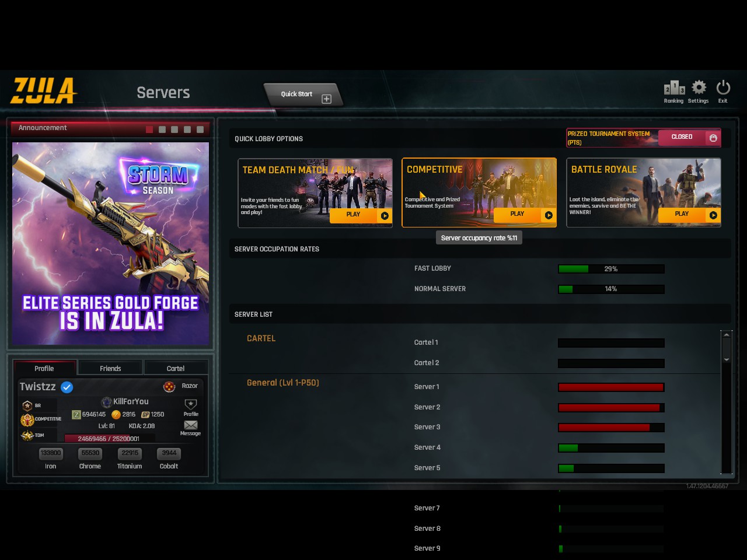Click the Competitive rank medal icon
747x560 pixels.
[27, 419]
